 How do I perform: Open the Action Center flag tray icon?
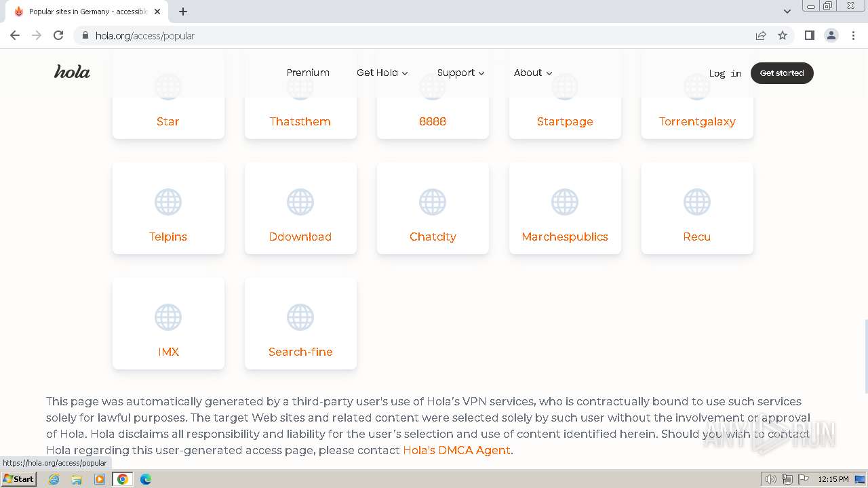click(x=802, y=479)
